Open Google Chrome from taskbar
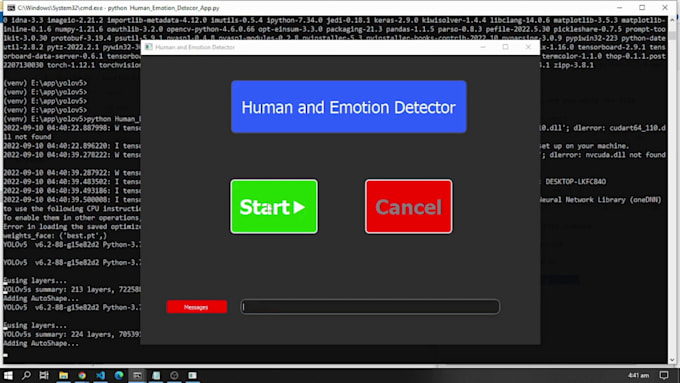The height and width of the screenshot is (383, 680). click(82, 375)
